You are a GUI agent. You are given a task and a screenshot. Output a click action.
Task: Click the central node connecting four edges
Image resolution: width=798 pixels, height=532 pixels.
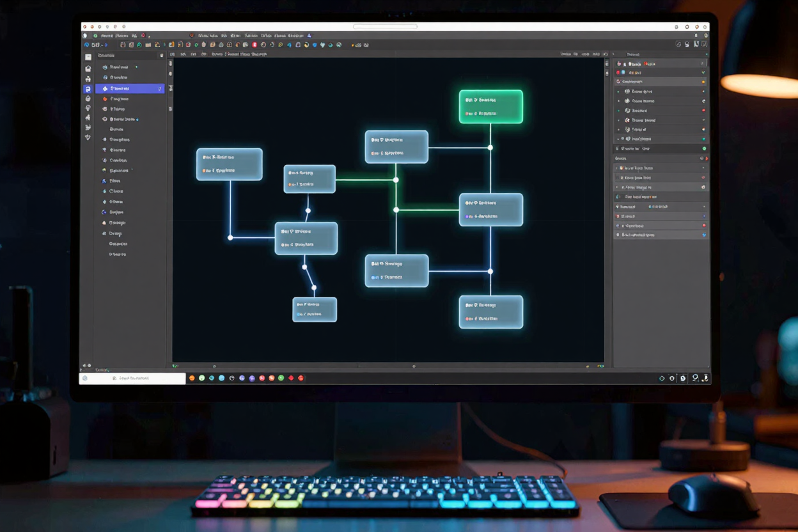coord(490,208)
